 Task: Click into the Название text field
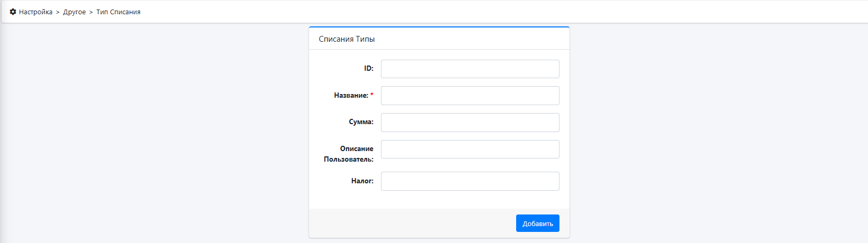(x=470, y=96)
